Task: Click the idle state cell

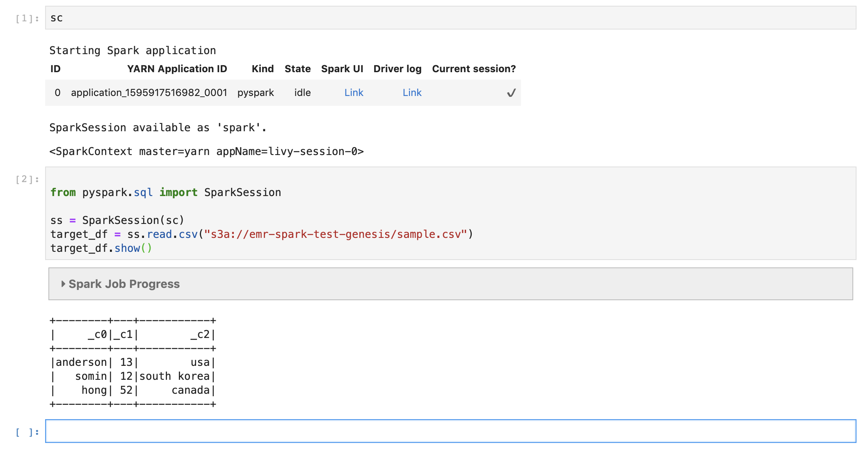Action: (x=302, y=93)
